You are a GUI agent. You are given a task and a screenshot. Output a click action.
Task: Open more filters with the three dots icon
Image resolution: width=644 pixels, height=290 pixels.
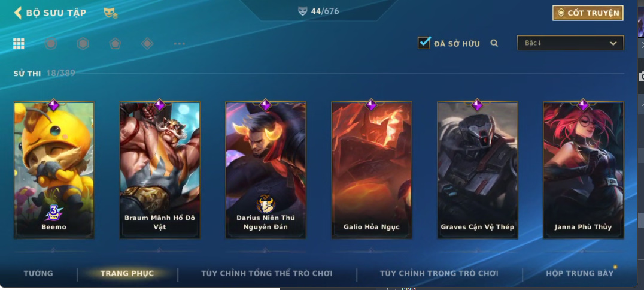click(180, 44)
